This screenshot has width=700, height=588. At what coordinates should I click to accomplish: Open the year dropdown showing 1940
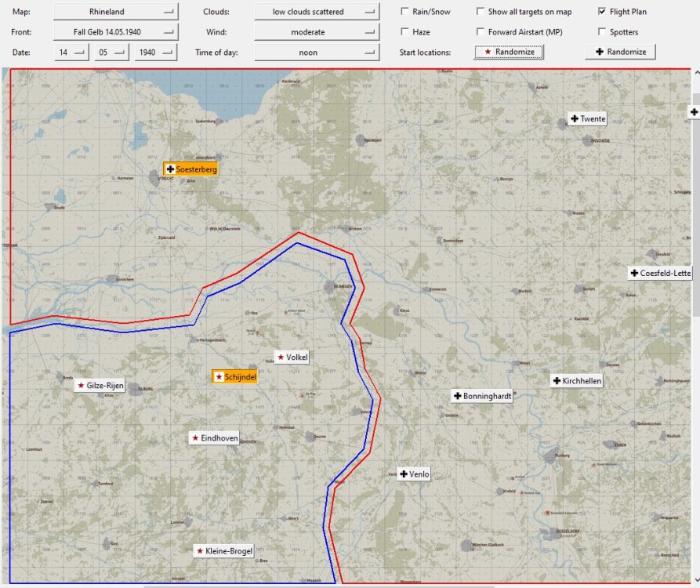156,53
